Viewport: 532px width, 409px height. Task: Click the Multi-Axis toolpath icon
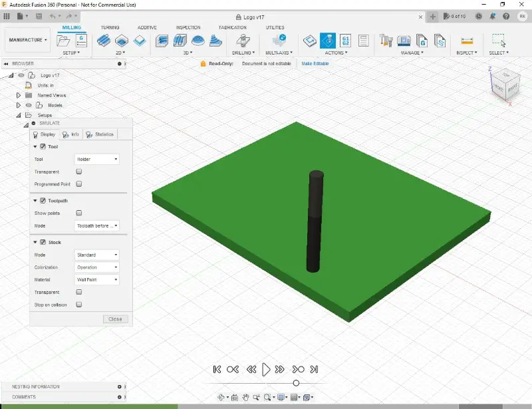tap(279, 41)
